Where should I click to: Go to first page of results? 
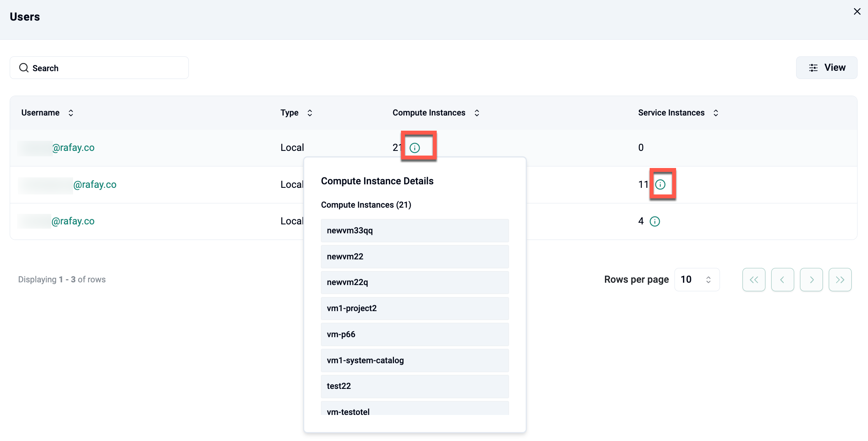[754, 280]
